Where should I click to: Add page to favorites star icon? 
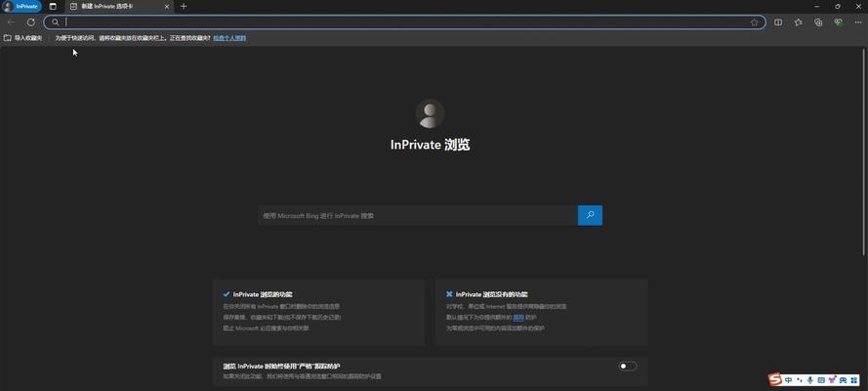[754, 22]
